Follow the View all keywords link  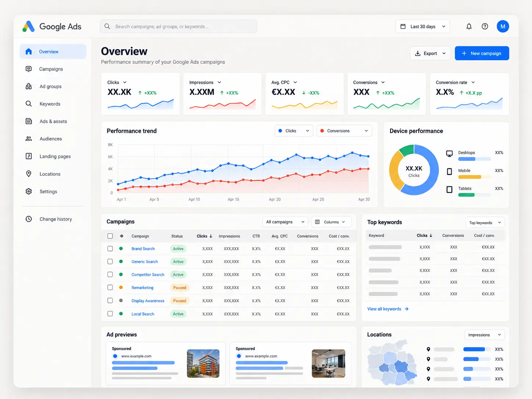point(388,309)
